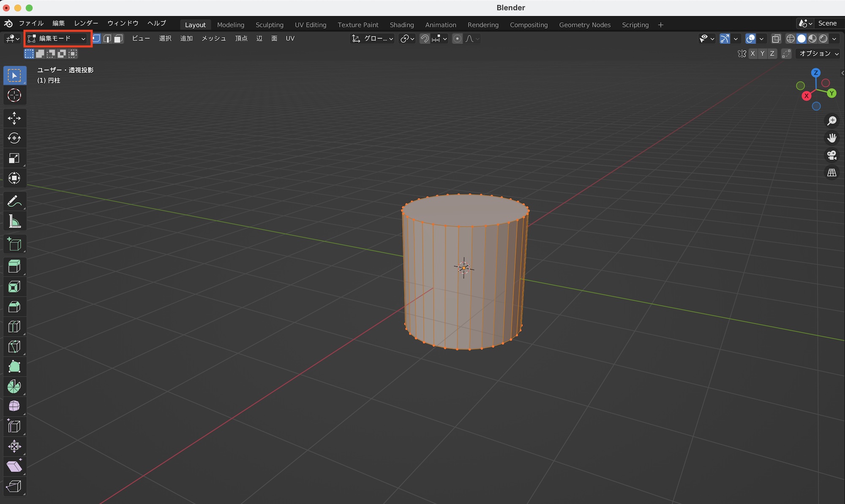Expand the オプション dropdown

tap(818, 54)
